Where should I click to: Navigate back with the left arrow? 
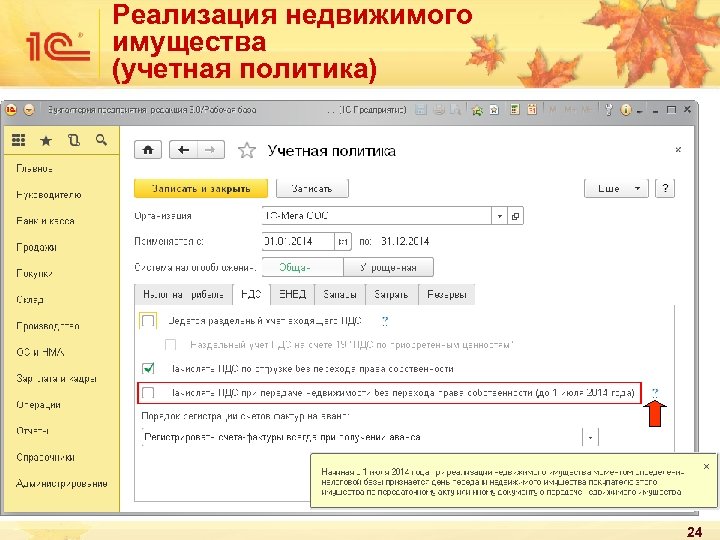point(183,150)
